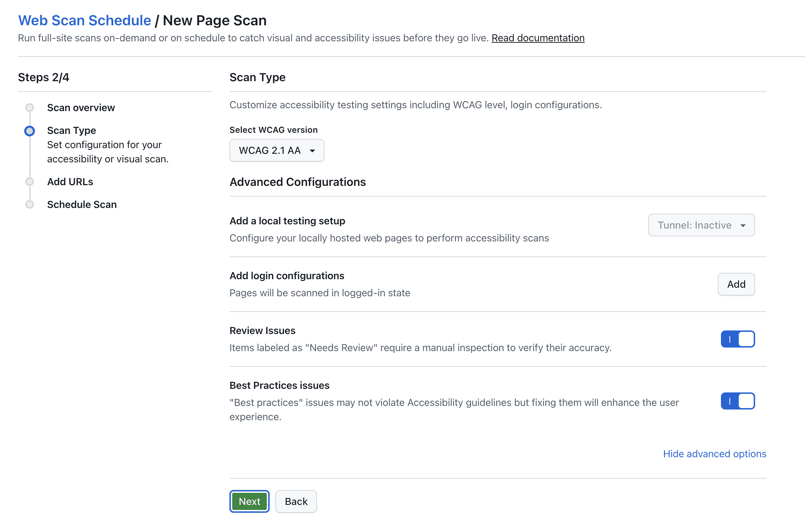Open the WCAG 2.1 AA dropdown chevron
The image size is (805, 532).
point(312,151)
